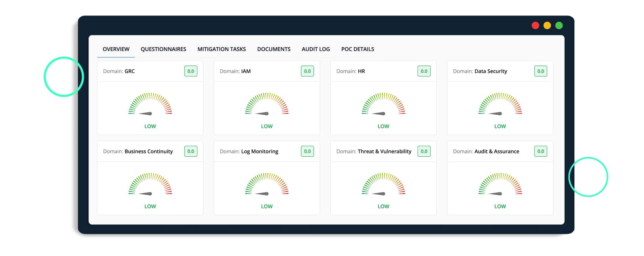Click the 'Domain: GRC' card title

tap(119, 71)
